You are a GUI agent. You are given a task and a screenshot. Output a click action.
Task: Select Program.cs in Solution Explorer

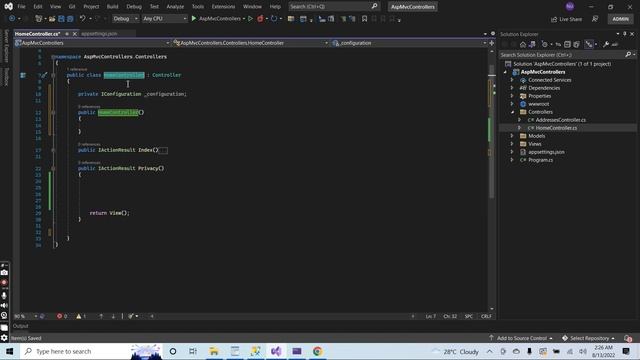point(540,160)
